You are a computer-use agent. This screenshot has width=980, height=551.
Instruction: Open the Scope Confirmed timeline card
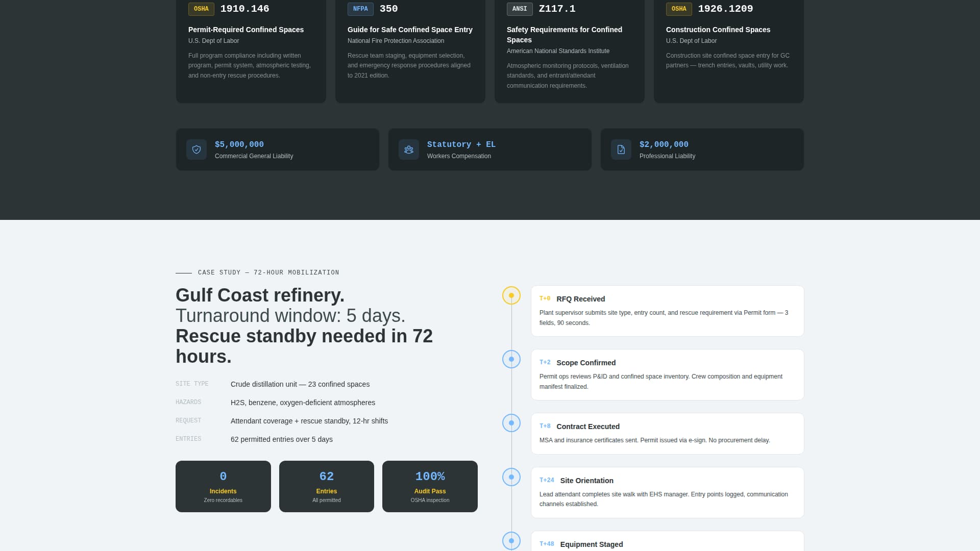(668, 374)
